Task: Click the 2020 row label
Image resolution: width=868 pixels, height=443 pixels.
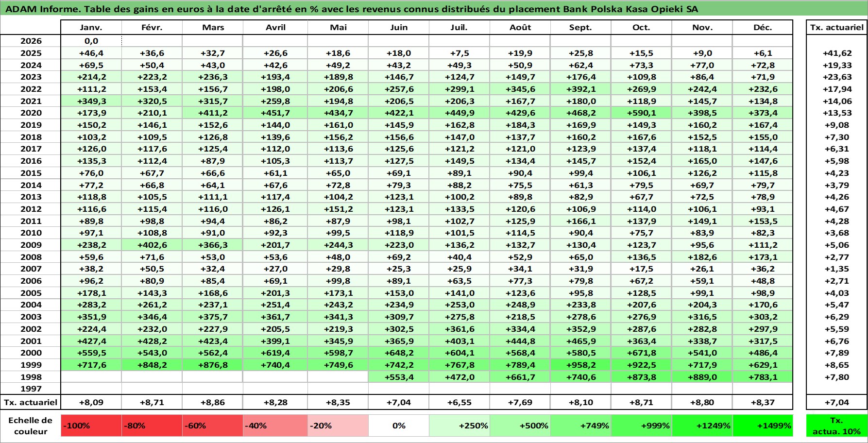Action: pyautogui.click(x=31, y=113)
